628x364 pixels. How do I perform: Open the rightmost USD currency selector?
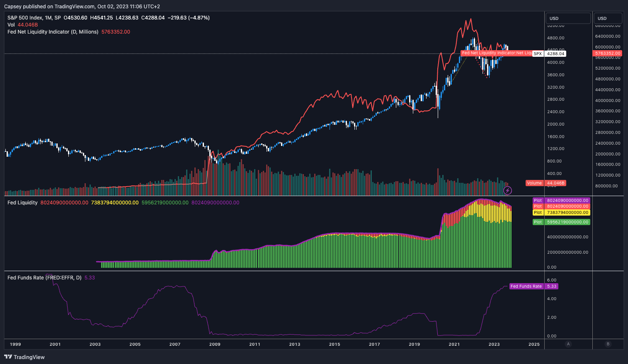[608, 18]
